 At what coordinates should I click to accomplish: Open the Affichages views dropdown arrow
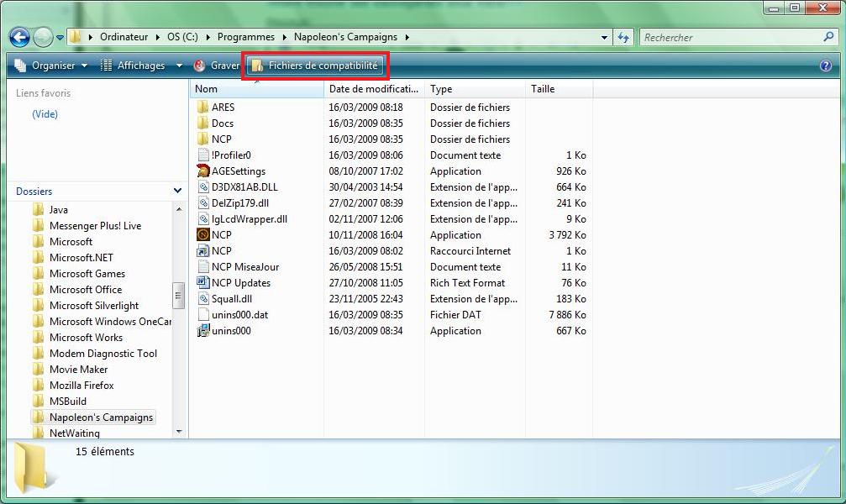click(x=178, y=66)
